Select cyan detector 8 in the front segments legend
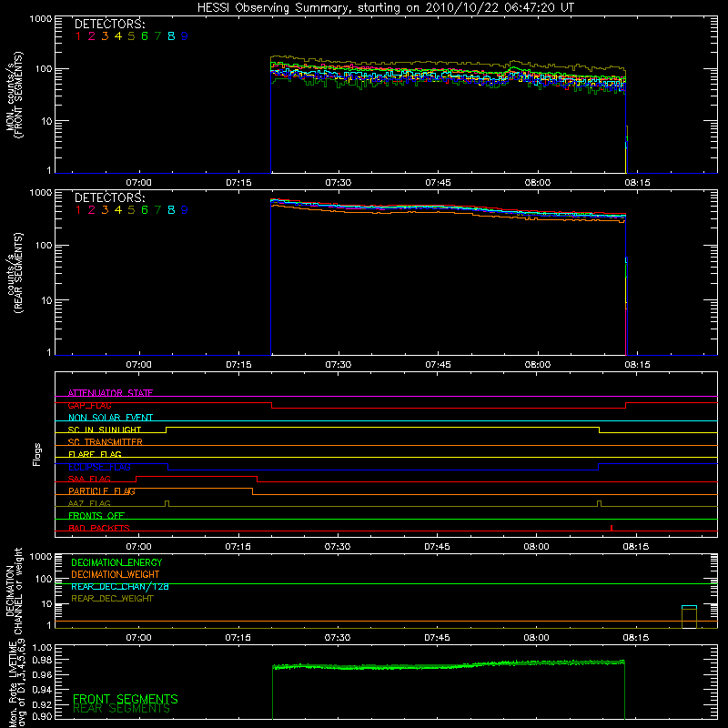 point(171,36)
